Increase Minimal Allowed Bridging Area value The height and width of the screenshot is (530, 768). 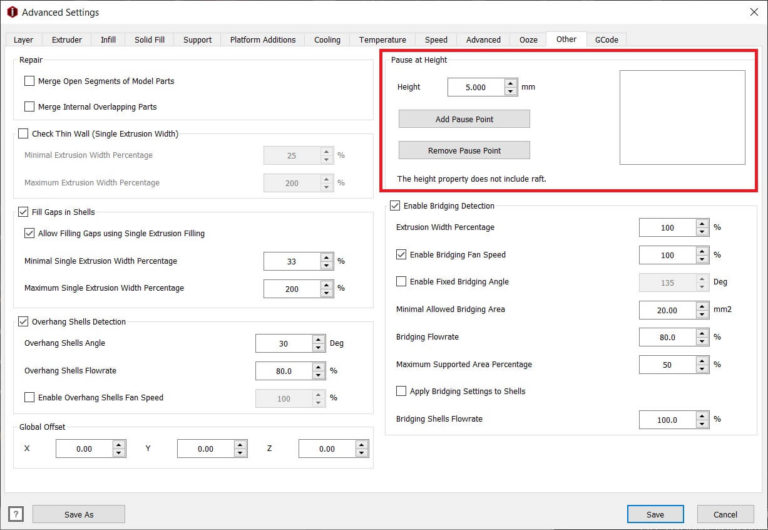tap(702, 305)
